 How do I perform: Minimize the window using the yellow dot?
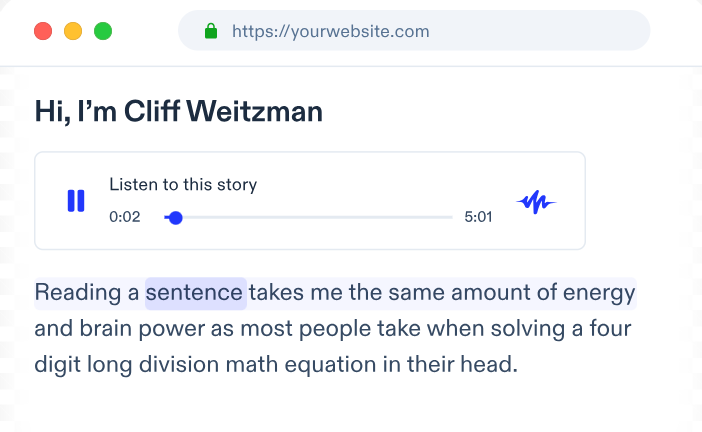73,31
